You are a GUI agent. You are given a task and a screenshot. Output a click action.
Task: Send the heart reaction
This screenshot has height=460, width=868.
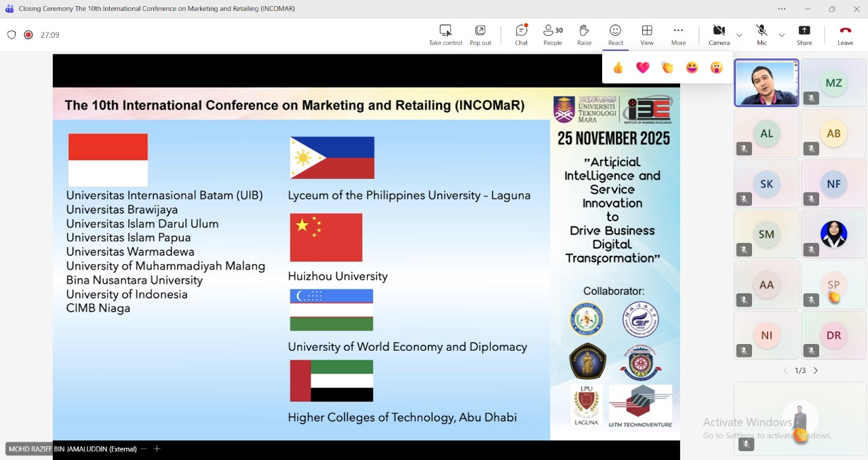(x=643, y=68)
